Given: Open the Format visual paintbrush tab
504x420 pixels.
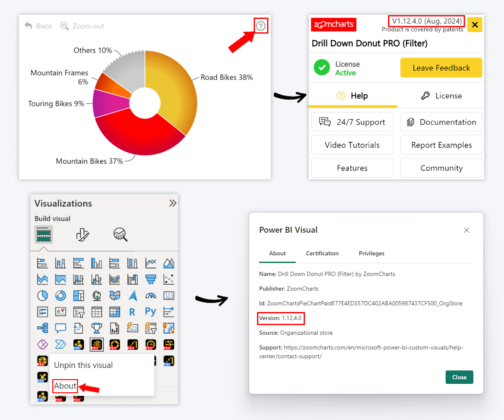Looking at the screenshot, I should coord(82,234).
